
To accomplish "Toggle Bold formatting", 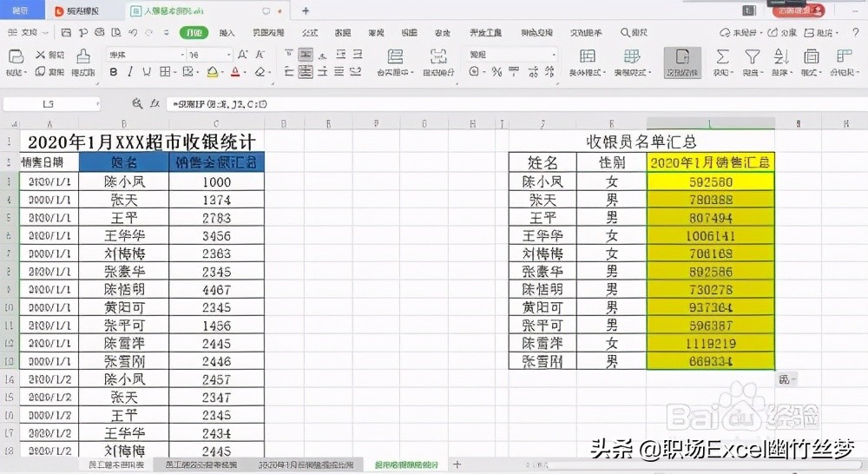I will pyautogui.click(x=114, y=71).
